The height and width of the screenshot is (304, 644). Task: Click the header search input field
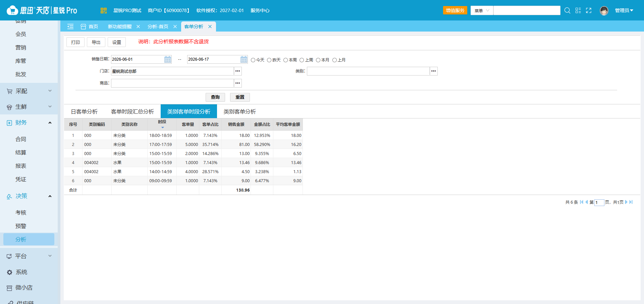tap(527, 10)
